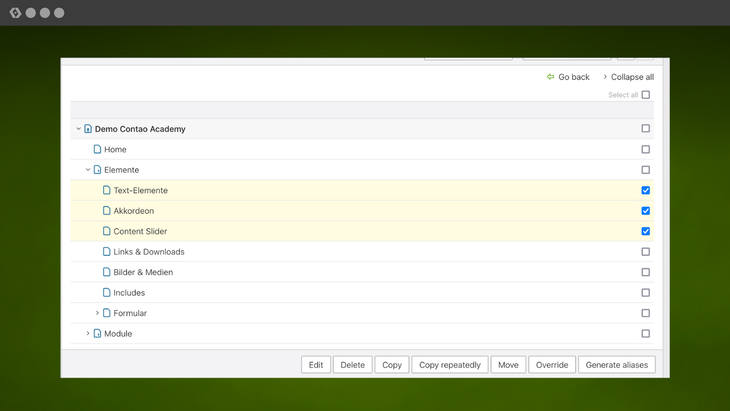The image size is (730, 411).
Task: Enable the Select all checkbox
Action: point(645,95)
